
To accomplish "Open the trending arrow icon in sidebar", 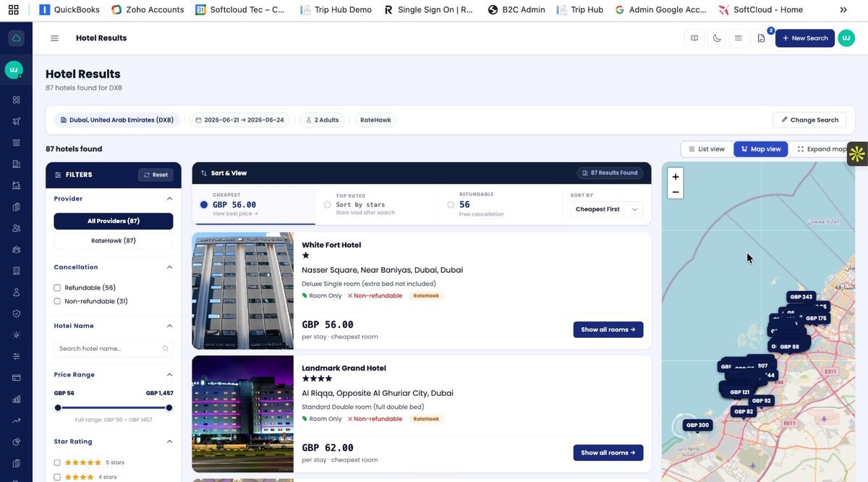I will [16, 420].
